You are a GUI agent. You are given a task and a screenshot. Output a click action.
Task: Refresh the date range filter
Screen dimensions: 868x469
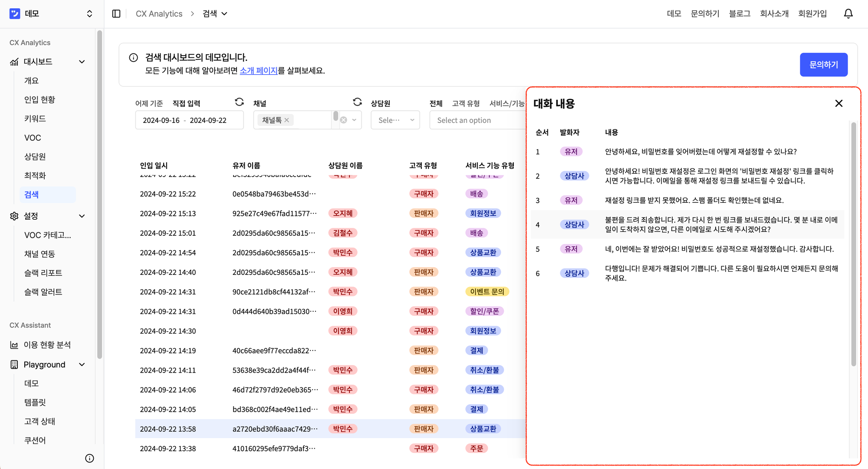point(239,102)
